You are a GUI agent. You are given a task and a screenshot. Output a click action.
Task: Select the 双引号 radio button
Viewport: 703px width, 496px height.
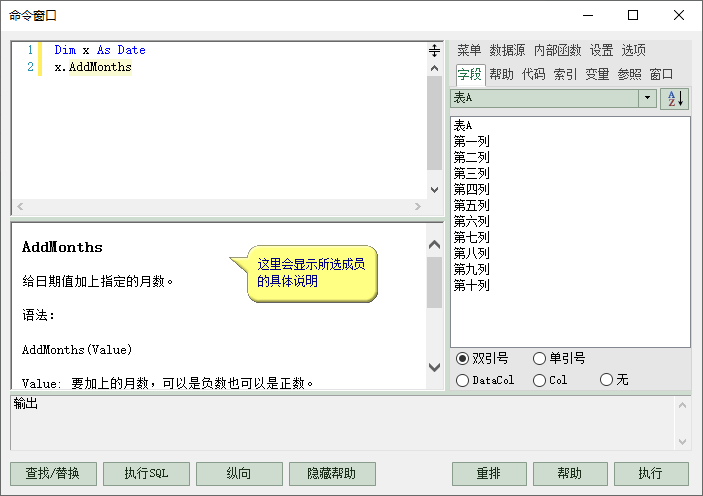[x=462, y=359]
